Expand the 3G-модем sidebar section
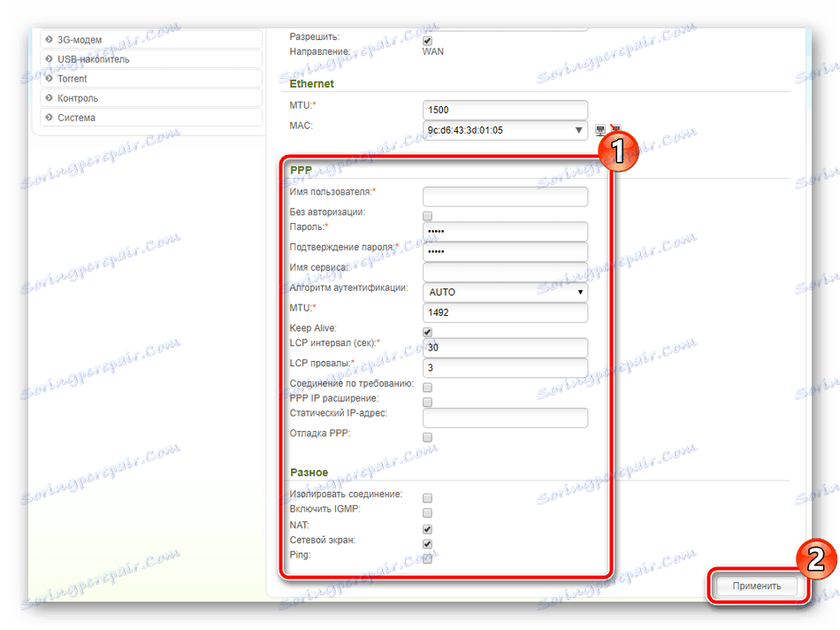840x630 pixels. click(x=151, y=40)
